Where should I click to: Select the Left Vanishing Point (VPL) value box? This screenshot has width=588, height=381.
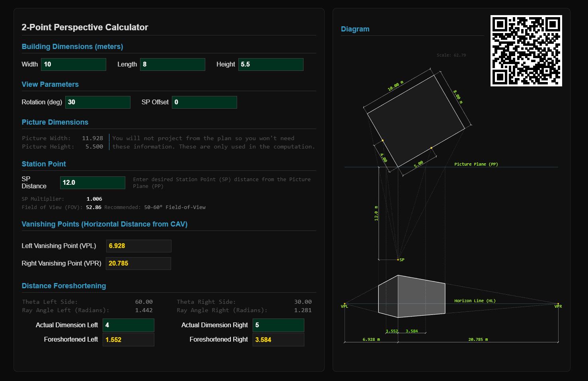coord(139,246)
